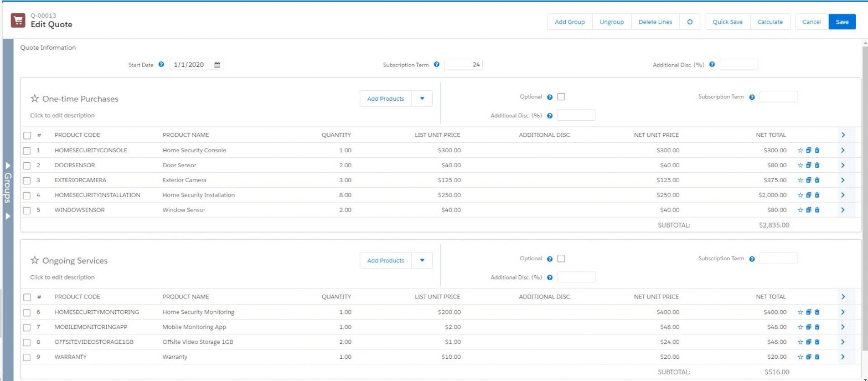The image size is (868, 381).
Task: Clone the Mobile Monitoring App line
Action: tap(808, 327)
